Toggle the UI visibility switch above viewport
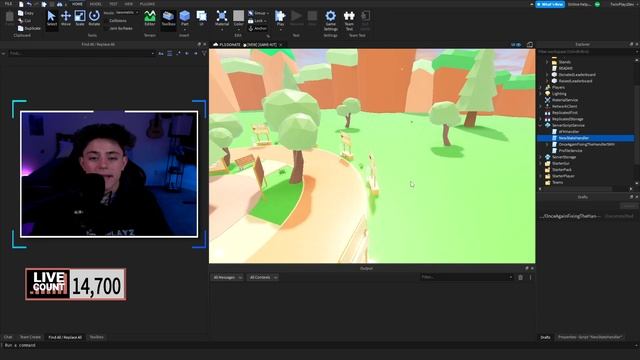Image resolution: width=640 pixels, height=360 pixels. tap(516, 44)
